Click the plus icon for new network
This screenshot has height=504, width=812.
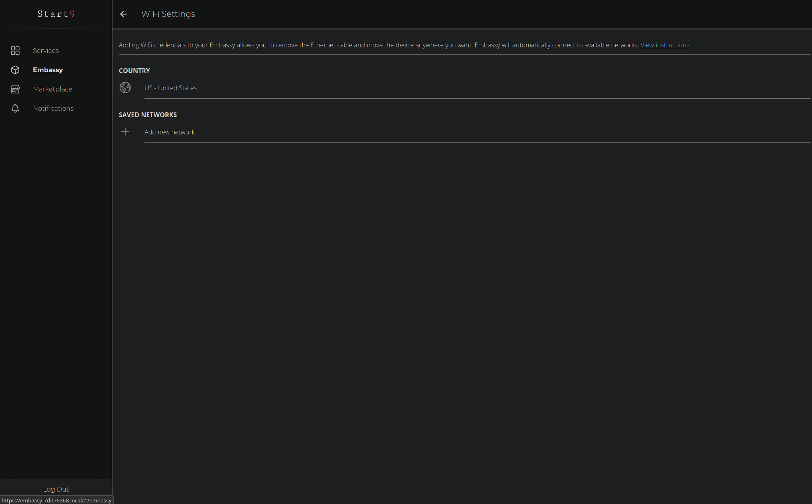point(125,132)
